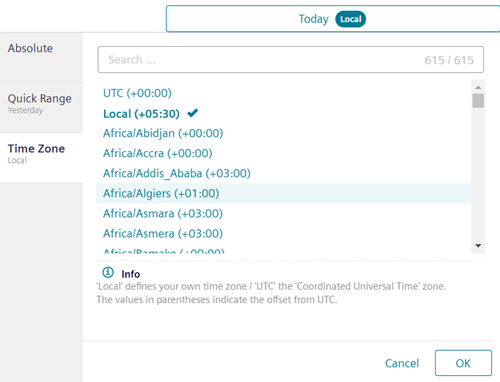Click the scrollbar up arrow

point(478,87)
